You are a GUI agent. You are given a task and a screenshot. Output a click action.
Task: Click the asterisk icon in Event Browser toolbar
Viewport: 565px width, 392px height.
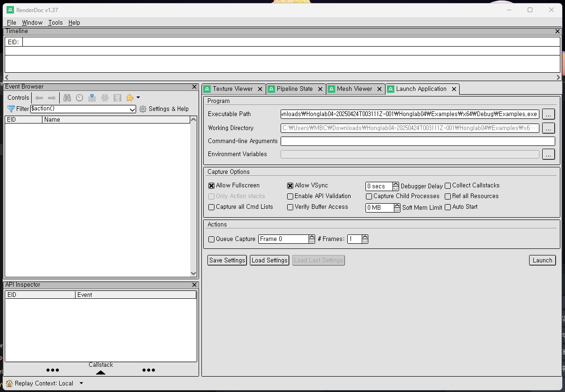coord(105,98)
